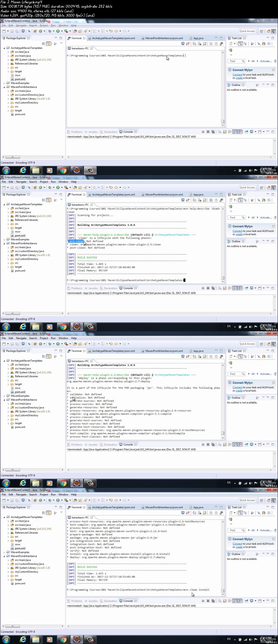Click typed mvn clean install command text

(196, 590)
